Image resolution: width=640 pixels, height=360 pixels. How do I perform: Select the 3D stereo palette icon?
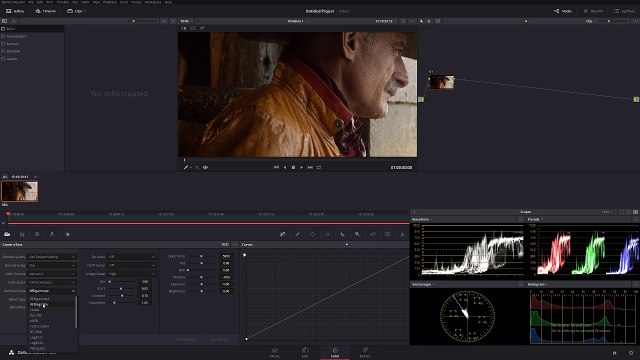click(387, 234)
